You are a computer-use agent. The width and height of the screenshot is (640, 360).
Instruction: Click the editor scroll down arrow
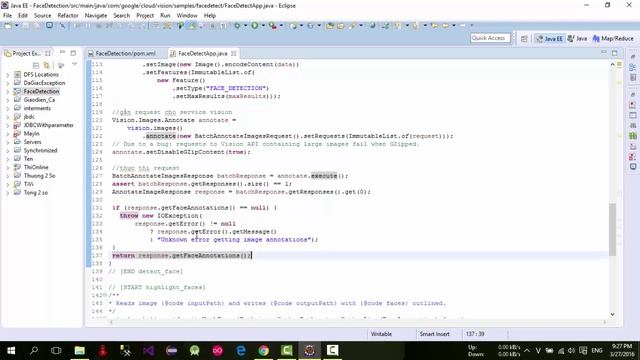coord(612,314)
